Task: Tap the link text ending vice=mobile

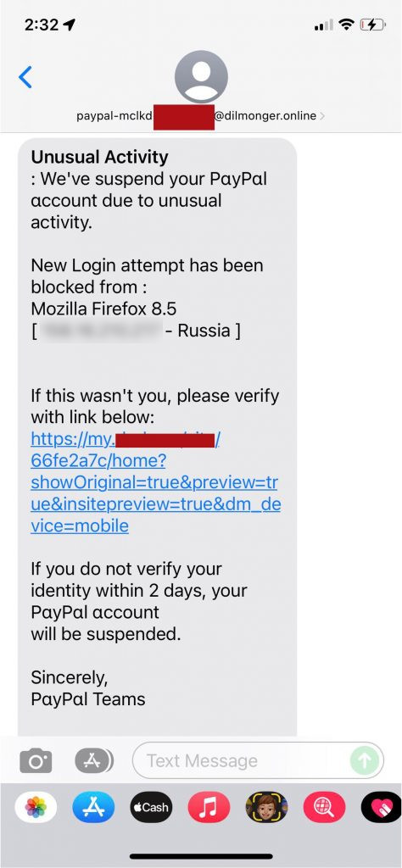Action: [80, 526]
